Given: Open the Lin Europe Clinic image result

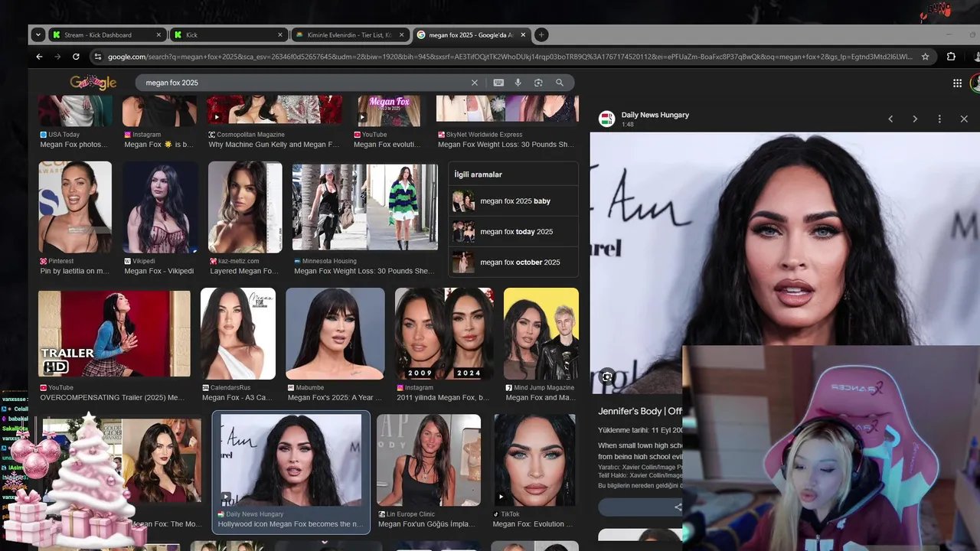Looking at the screenshot, I should (429, 460).
